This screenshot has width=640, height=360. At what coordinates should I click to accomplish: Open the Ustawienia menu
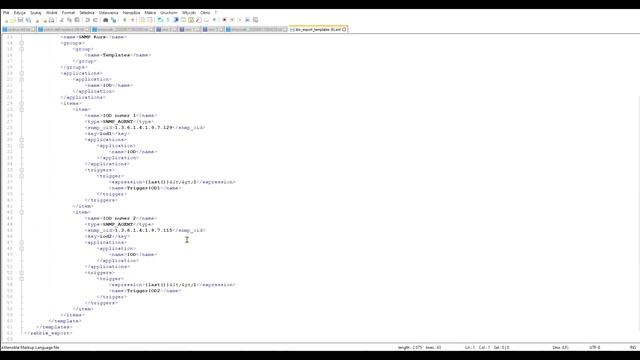(108, 13)
